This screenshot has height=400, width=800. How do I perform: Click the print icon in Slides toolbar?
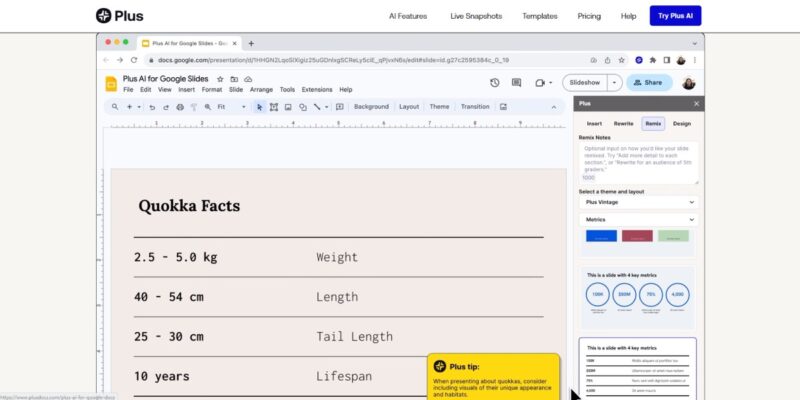(180, 107)
